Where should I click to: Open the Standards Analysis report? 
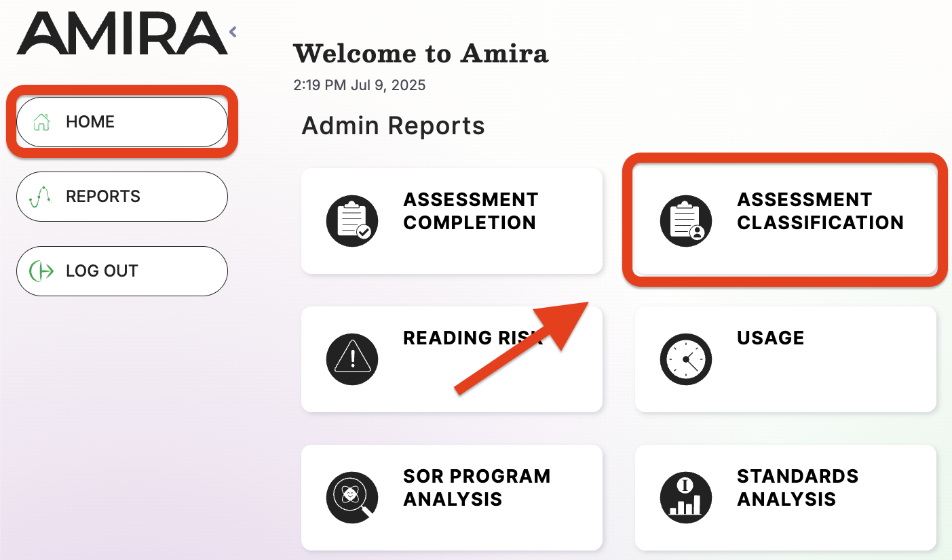[x=785, y=497]
